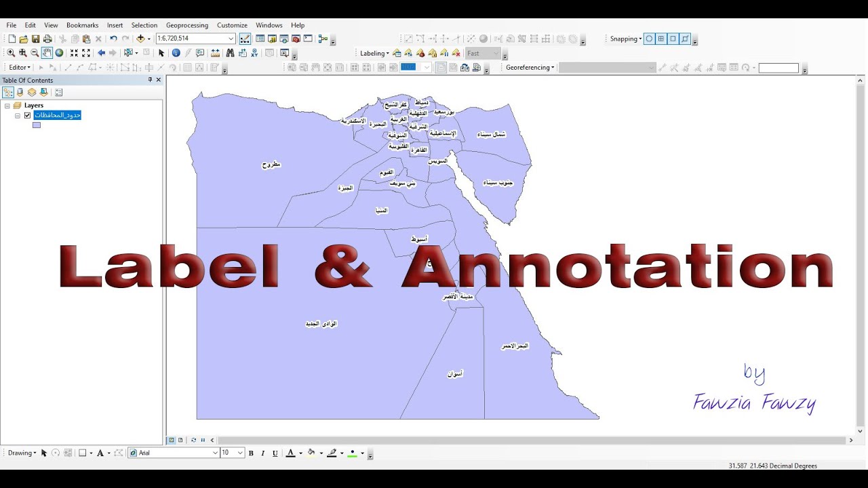This screenshot has width=868, height=488.
Task: Save the map with the floppy disk icon
Action: (x=35, y=39)
